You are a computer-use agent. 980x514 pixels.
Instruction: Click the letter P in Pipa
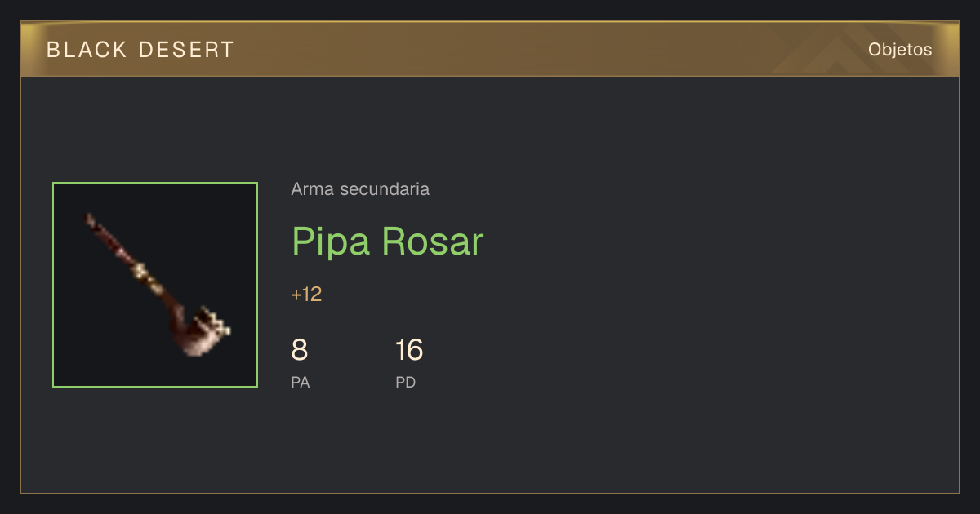[x=303, y=241]
